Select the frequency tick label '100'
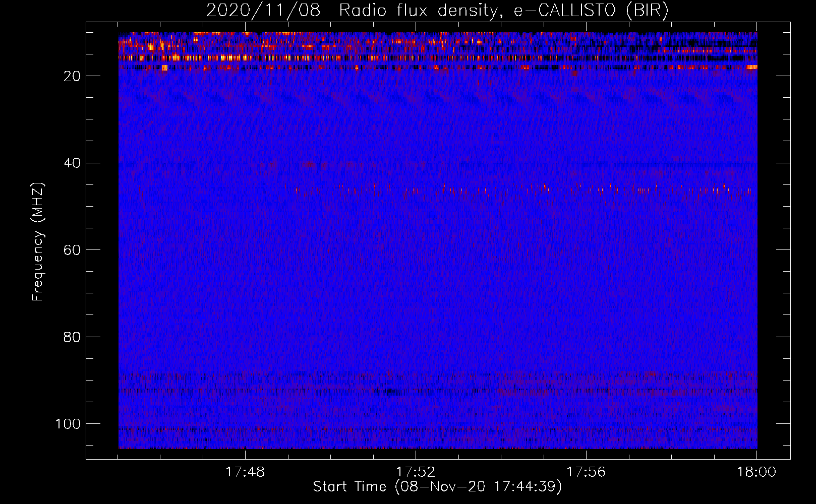 tap(68, 424)
